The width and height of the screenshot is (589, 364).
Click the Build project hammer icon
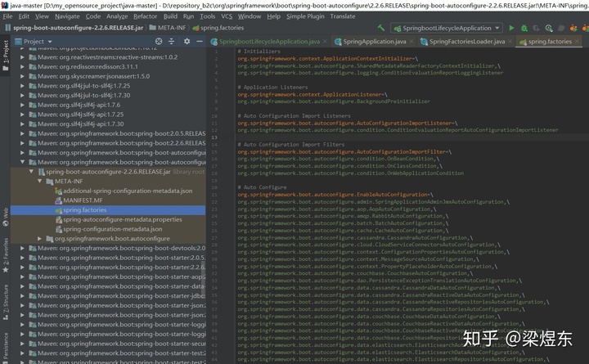point(381,28)
